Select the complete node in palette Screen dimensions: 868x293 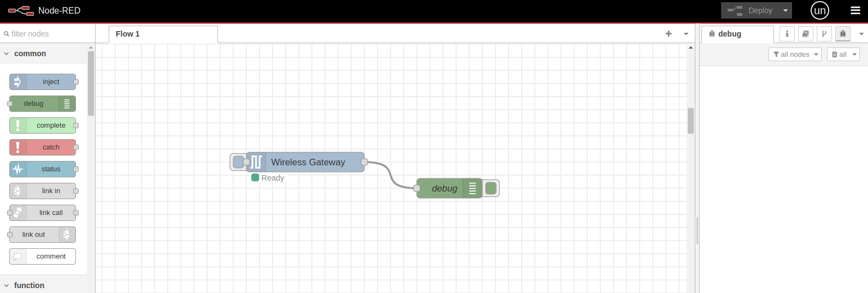point(43,125)
